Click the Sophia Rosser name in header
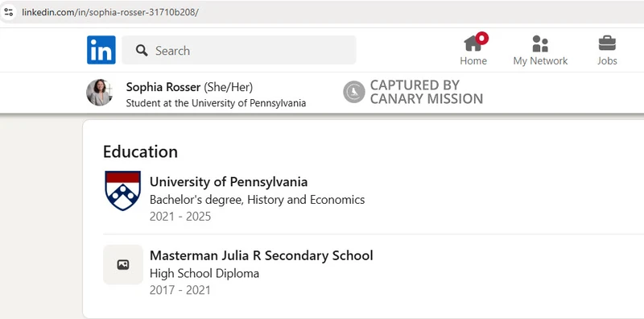Image resolution: width=644 pixels, height=319 pixels. [163, 87]
